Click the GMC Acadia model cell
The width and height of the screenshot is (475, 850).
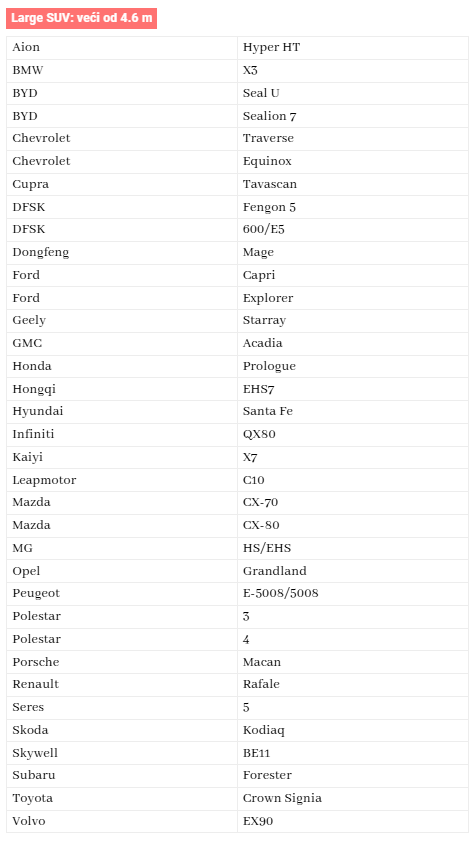click(x=353, y=343)
